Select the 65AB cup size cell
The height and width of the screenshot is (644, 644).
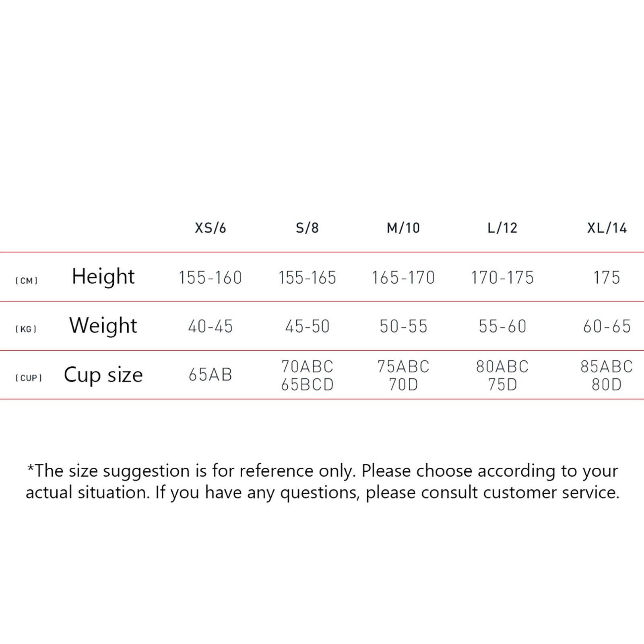(211, 375)
